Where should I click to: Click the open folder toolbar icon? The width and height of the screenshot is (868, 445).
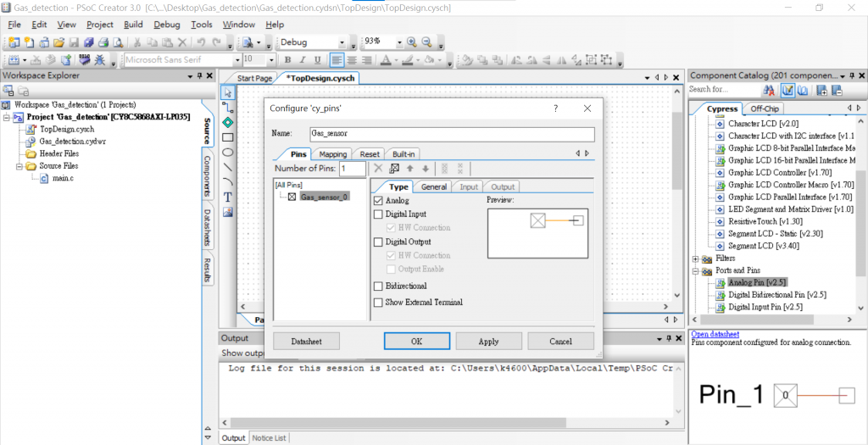tap(58, 42)
